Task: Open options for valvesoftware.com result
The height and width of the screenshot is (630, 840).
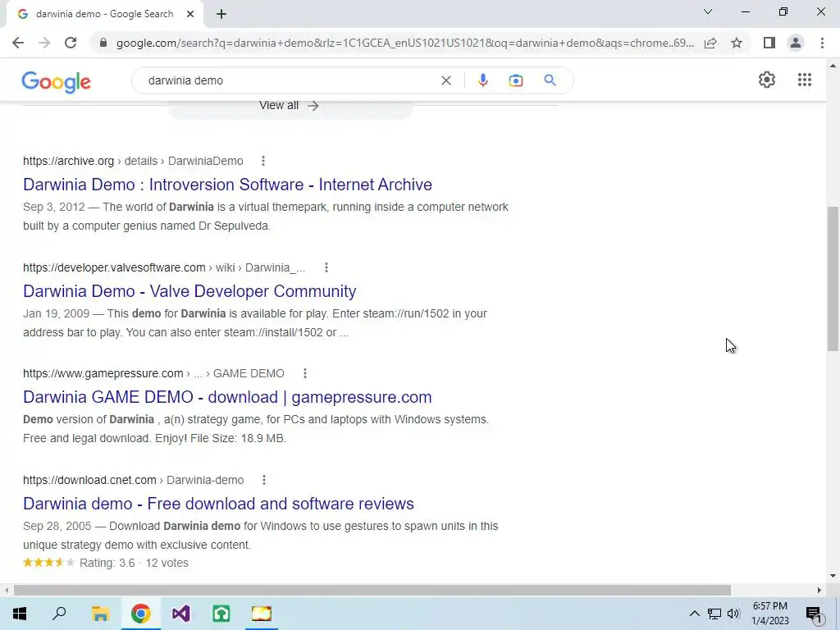Action: [326, 267]
